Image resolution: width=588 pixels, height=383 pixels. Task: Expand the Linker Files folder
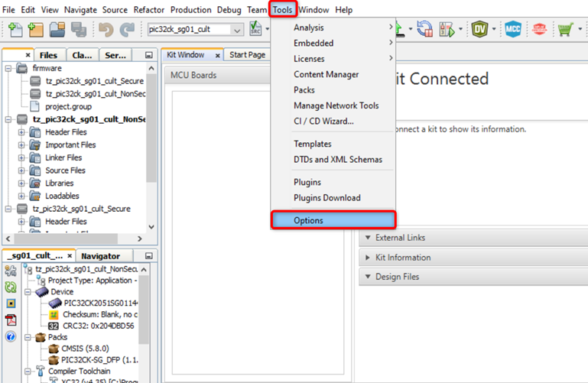pyautogui.click(x=21, y=157)
